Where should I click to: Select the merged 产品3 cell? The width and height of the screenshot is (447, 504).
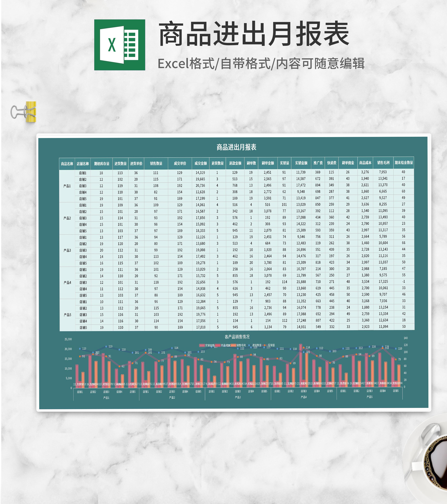[67, 250]
